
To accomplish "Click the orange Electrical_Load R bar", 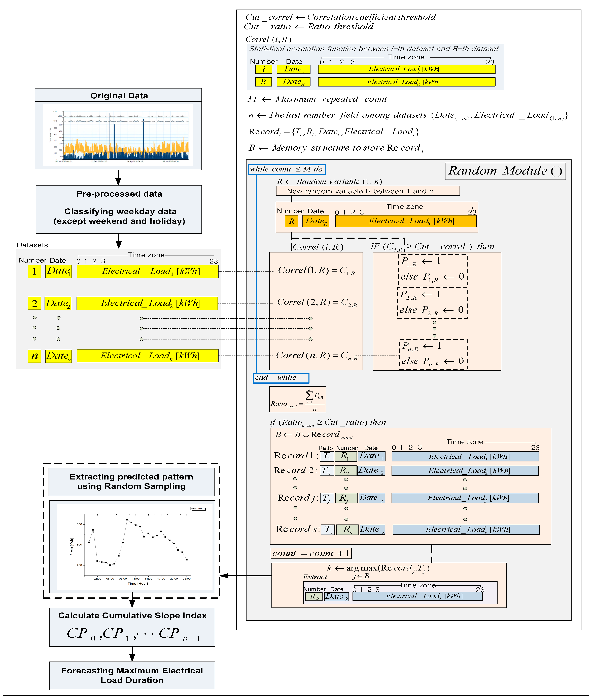I will coord(406,221).
